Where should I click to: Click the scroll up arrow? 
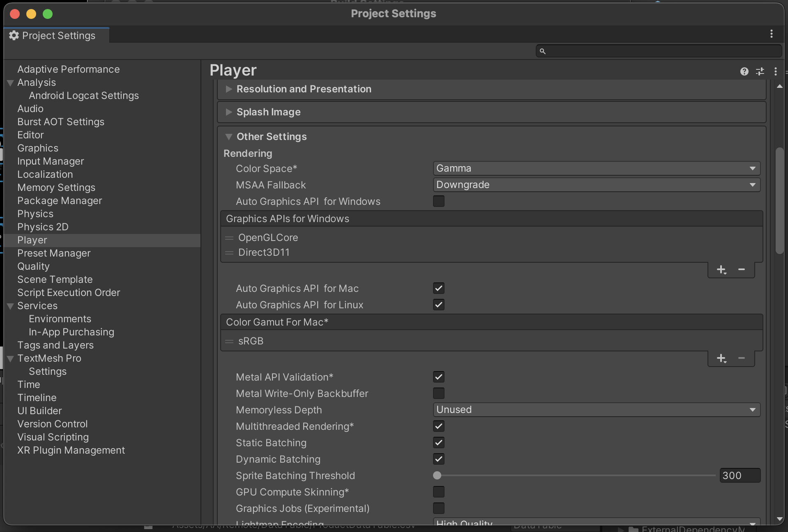click(x=780, y=86)
